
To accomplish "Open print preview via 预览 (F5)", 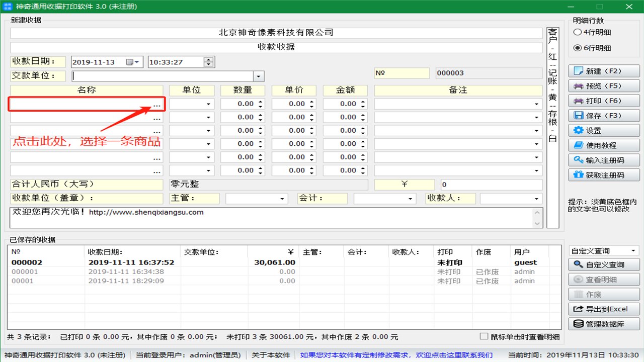I will [603, 85].
